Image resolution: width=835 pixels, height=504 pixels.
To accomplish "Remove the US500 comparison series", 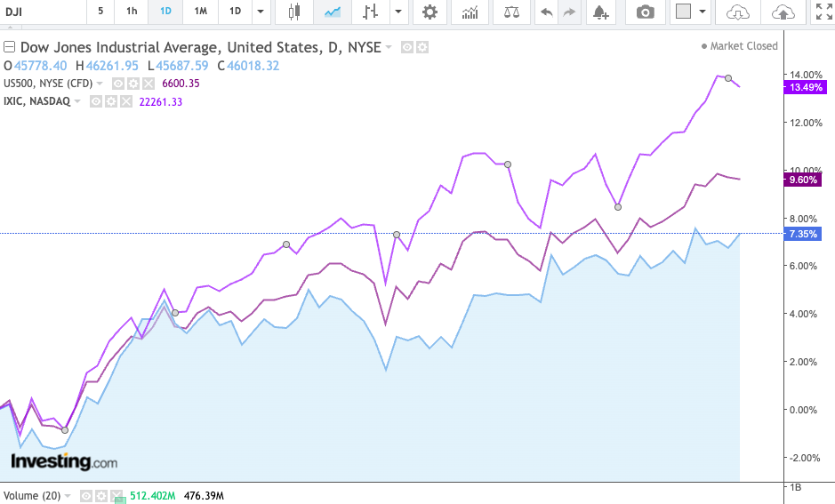I will pos(148,84).
